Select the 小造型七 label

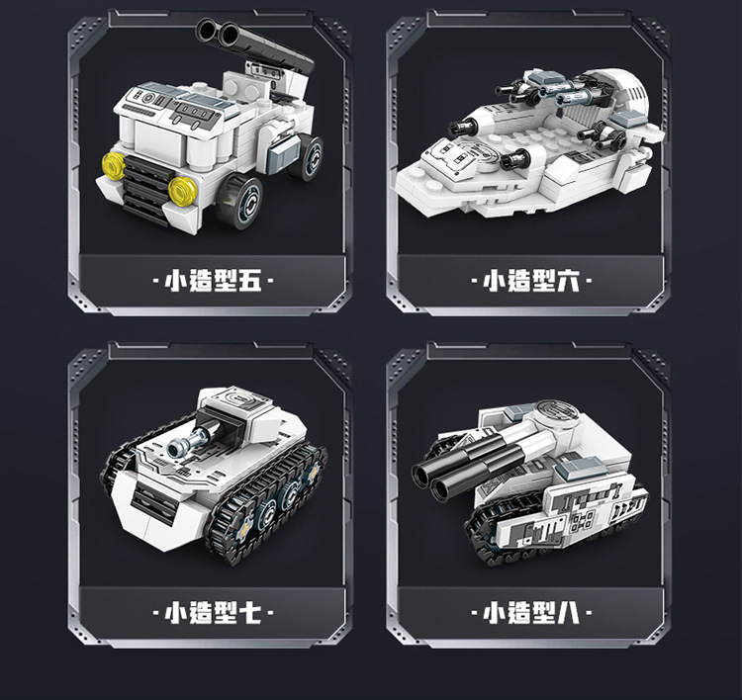pyautogui.click(x=213, y=613)
